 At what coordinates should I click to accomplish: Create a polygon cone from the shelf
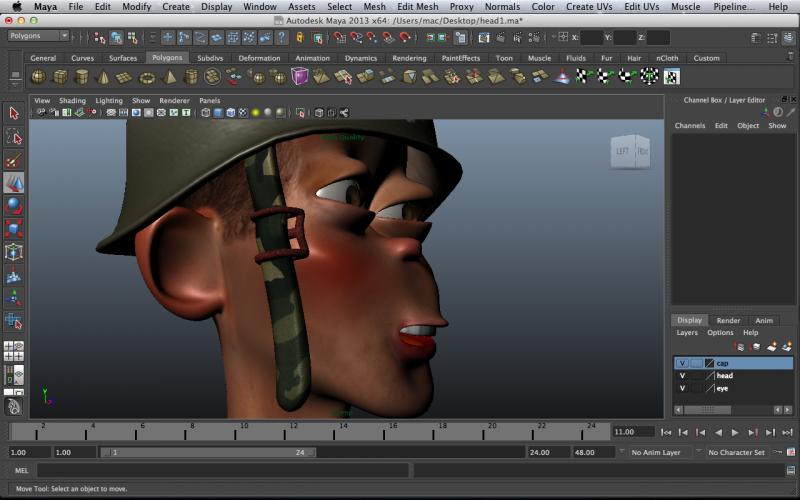tap(104, 77)
